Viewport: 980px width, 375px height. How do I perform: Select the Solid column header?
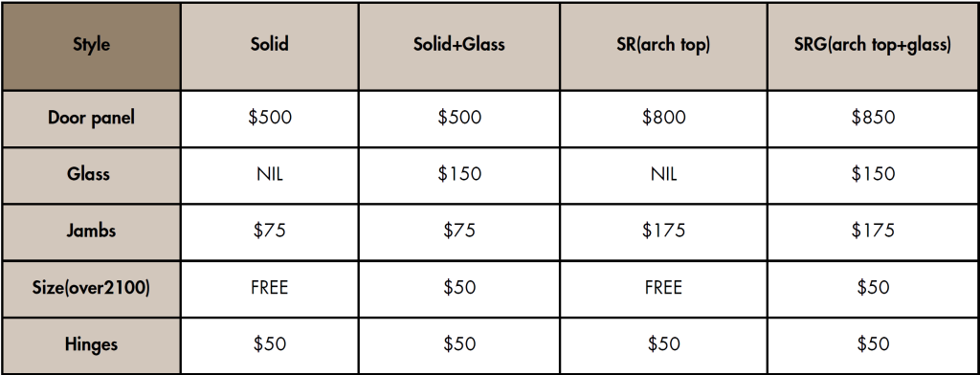(269, 45)
